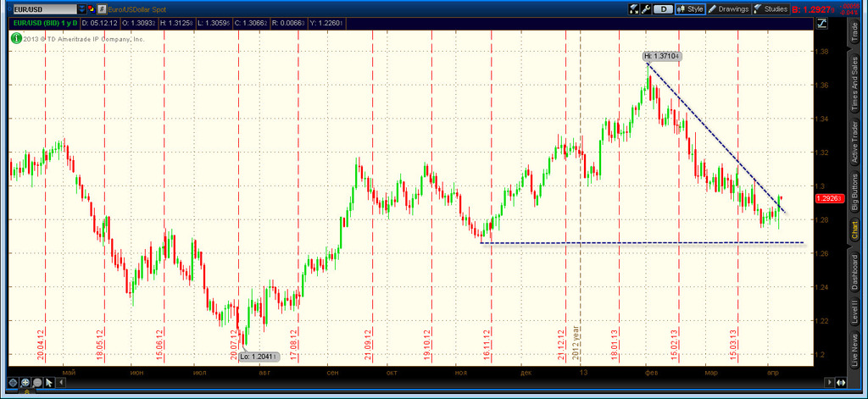The width and height of the screenshot is (868, 399).
Task: Open the Big Buttons side tab
Action: tap(855, 192)
